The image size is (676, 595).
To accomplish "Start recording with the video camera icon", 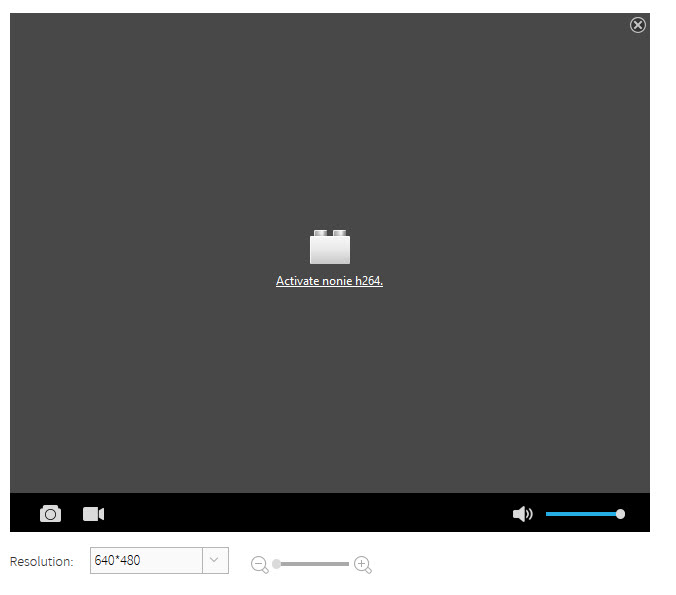I will click(93, 514).
